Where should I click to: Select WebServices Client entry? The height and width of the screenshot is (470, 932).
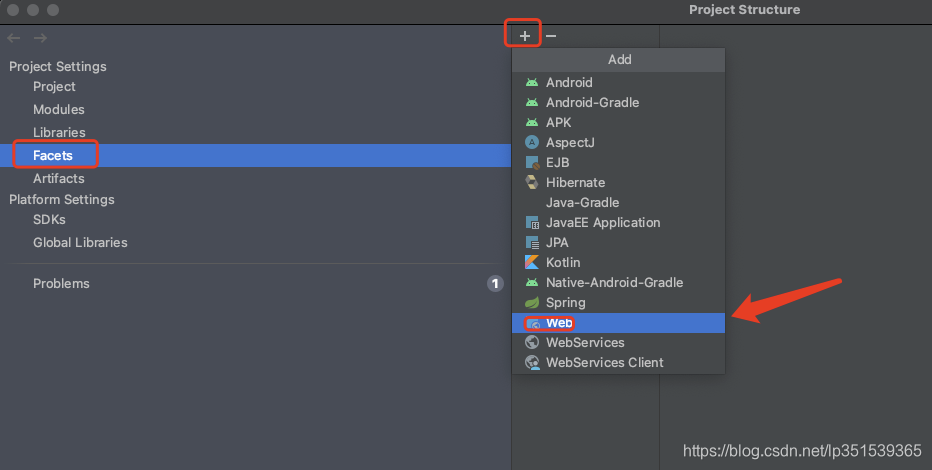[618, 362]
